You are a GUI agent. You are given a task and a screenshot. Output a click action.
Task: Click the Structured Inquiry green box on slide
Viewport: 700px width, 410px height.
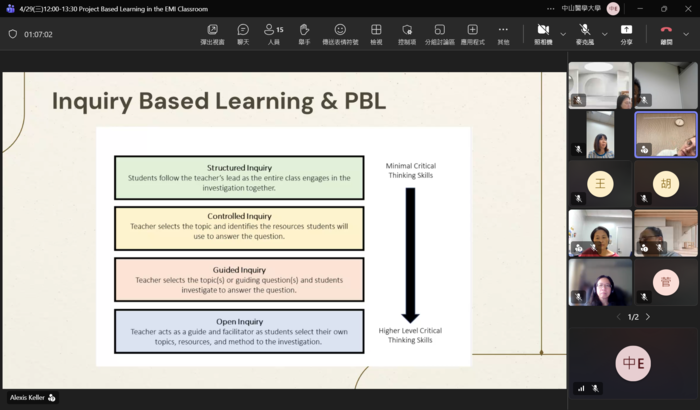(239, 178)
